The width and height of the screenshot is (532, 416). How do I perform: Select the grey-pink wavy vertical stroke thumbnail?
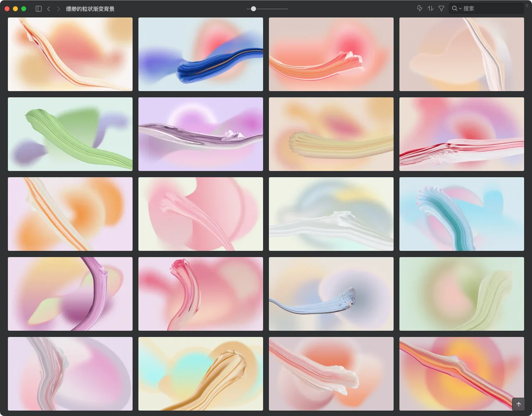coord(70,374)
